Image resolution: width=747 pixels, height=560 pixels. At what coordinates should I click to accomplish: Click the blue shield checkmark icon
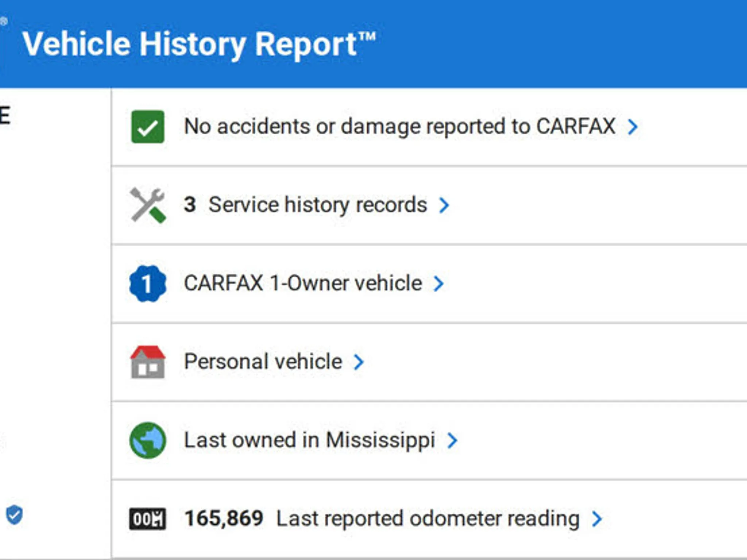(15, 515)
